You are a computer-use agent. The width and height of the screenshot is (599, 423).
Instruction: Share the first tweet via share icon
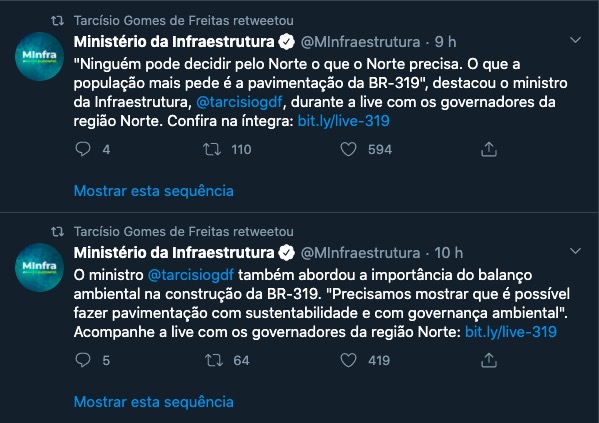click(x=489, y=149)
